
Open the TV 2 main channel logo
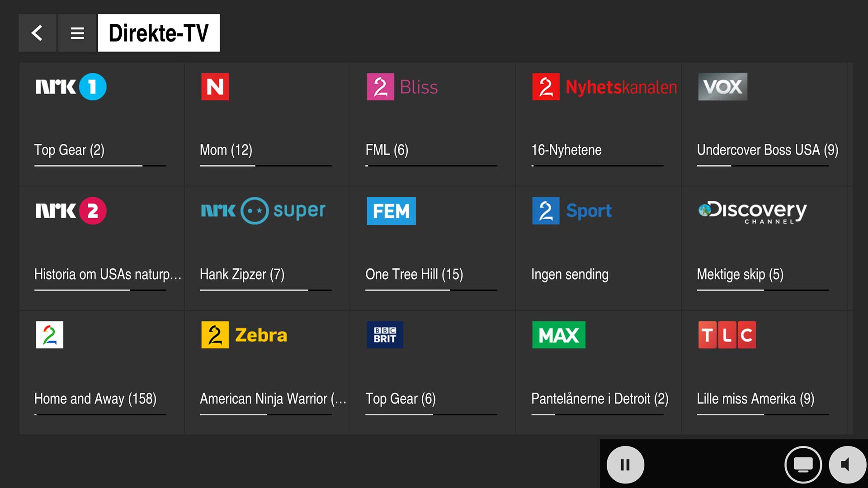click(50, 335)
